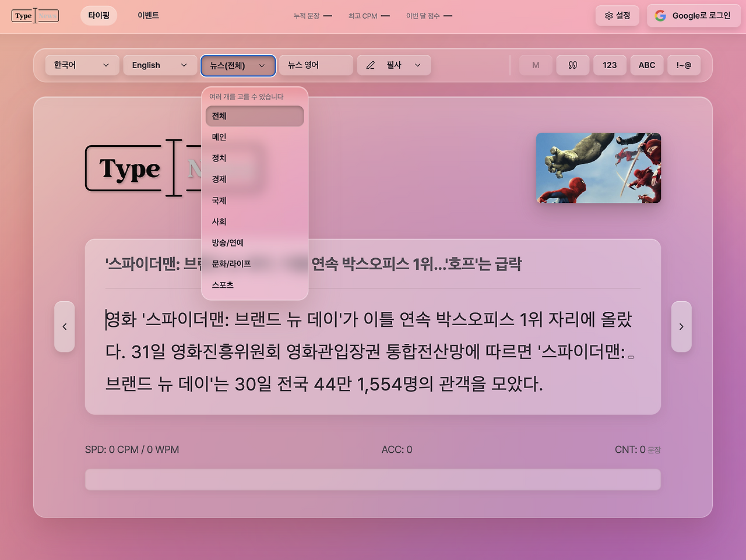
Task: Click the Google logo icon
Action: click(x=660, y=16)
